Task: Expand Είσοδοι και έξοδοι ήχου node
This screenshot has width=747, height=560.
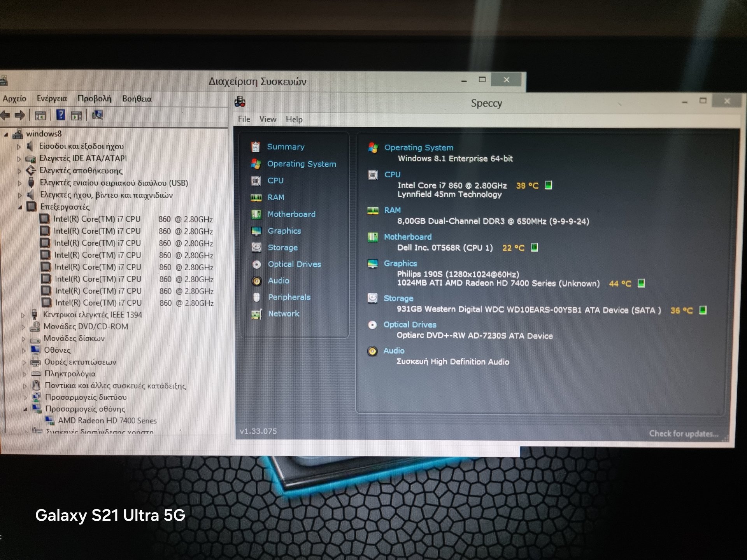Action: pyautogui.click(x=19, y=147)
